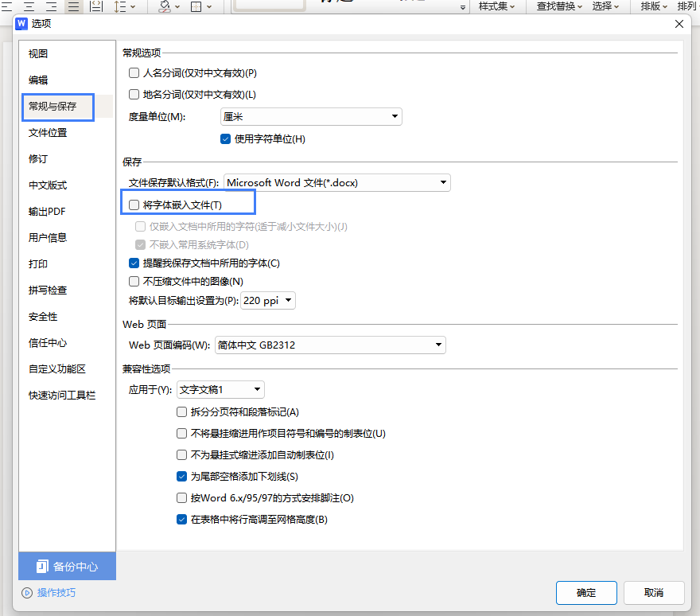Open 应用于 dropdown showing 文字文稿1
This screenshot has height=616, width=700.
click(x=220, y=389)
